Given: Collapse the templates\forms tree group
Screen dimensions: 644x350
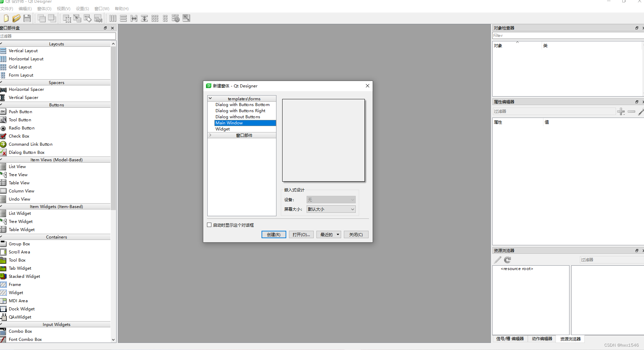Looking at the screenshot, I should pos(210,99).
